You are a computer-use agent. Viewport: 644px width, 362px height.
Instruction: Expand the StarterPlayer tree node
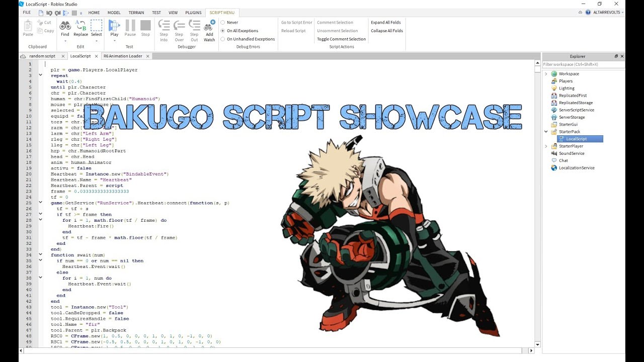pyautogui.click(x=546, y=146)
